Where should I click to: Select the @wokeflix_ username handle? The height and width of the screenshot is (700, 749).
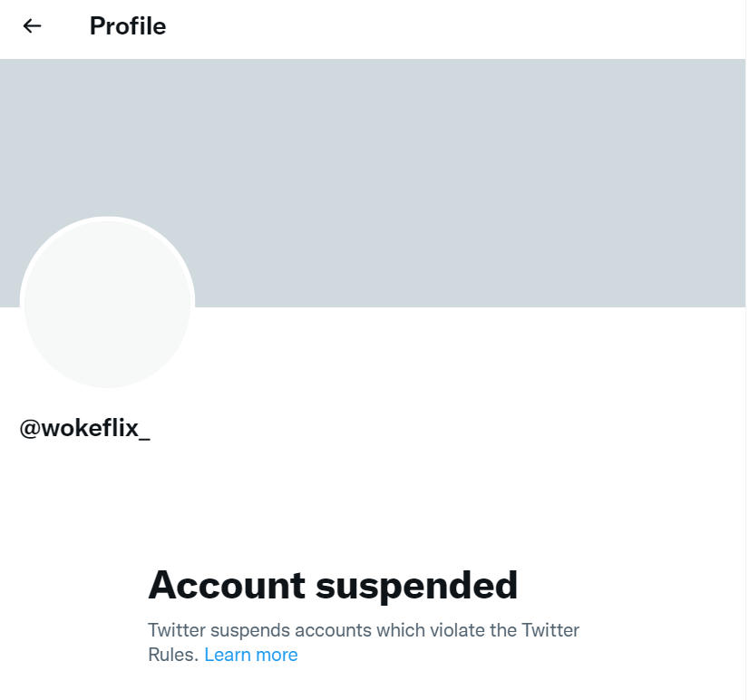84,428
